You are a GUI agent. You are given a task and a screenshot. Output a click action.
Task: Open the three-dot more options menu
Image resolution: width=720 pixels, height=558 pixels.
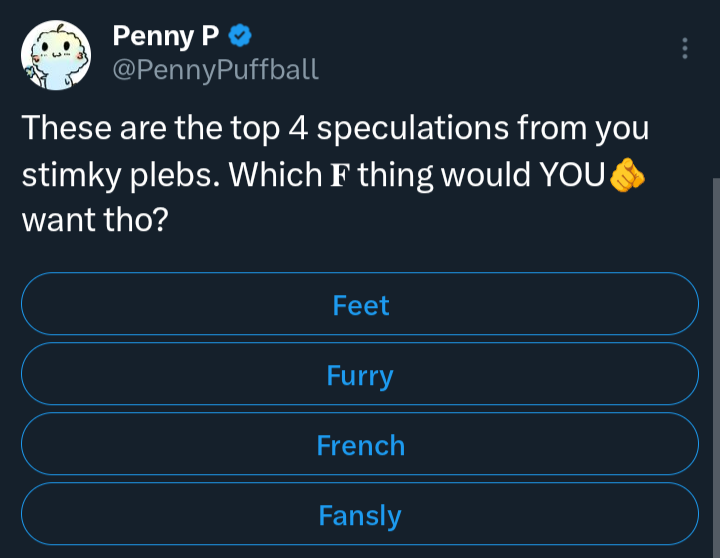[684, 48]
